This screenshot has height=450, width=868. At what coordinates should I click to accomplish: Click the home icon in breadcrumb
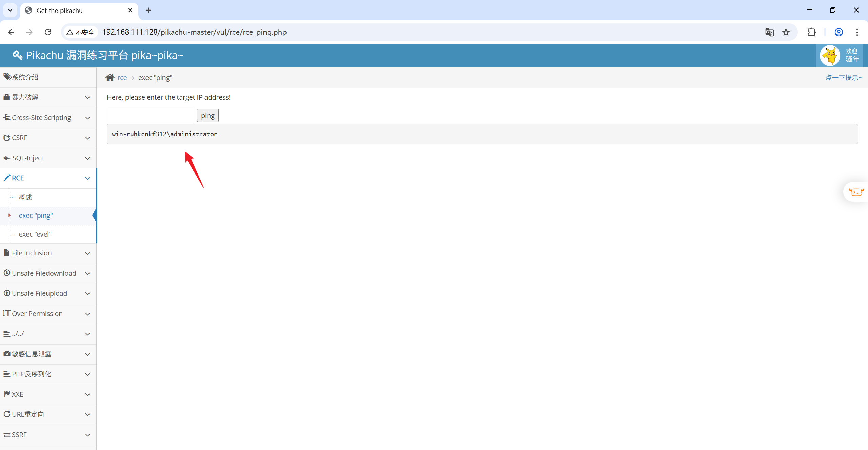(x=110, y=78)
